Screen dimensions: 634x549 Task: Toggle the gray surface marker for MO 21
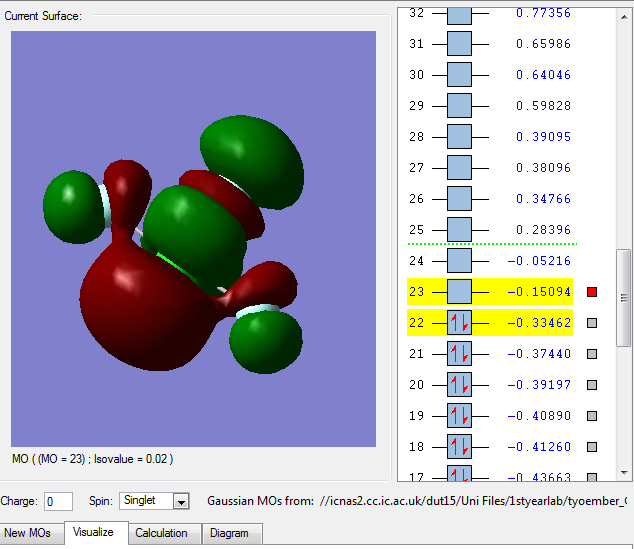[593, 354]
